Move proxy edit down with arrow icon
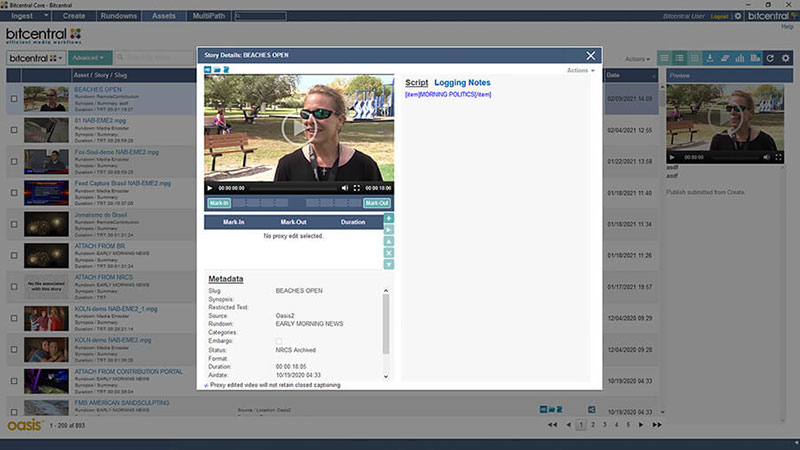 [389, 264]
